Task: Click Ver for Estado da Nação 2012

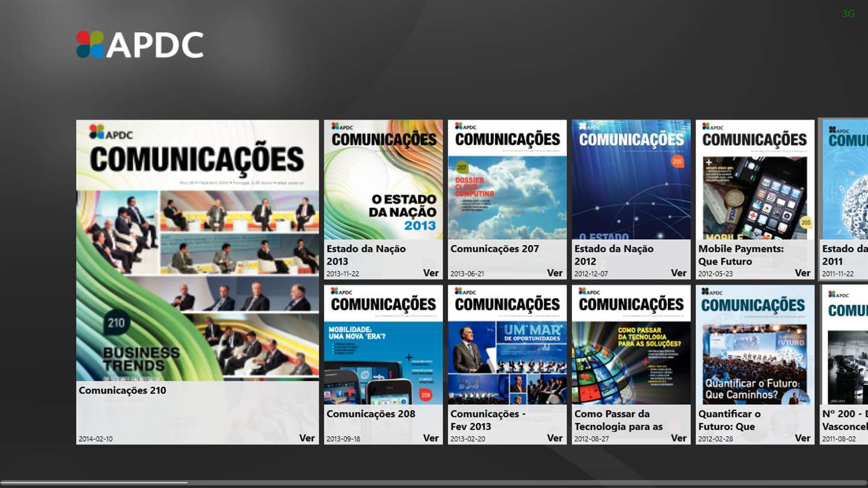Action: coord(679,273)
